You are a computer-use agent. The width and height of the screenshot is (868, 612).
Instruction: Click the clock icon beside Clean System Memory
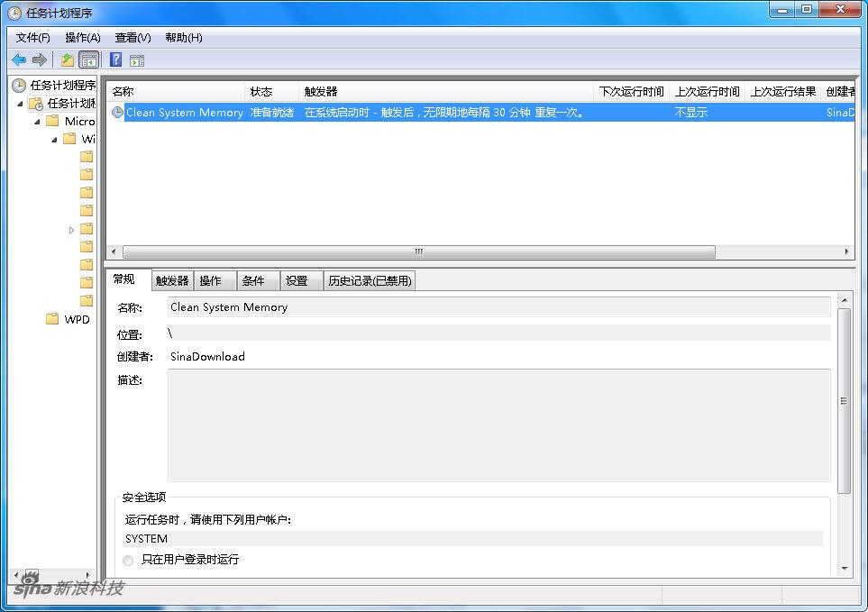pos(117,113)
